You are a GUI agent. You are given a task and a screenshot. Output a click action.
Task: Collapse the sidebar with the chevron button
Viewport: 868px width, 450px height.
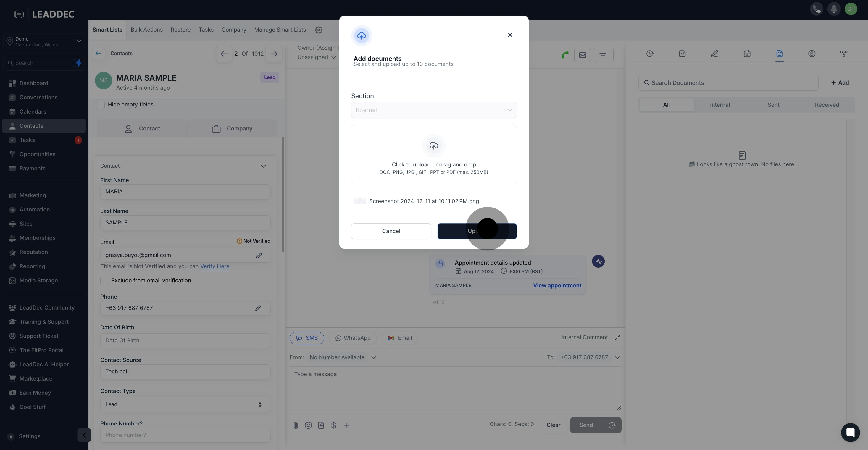[84, 435]
